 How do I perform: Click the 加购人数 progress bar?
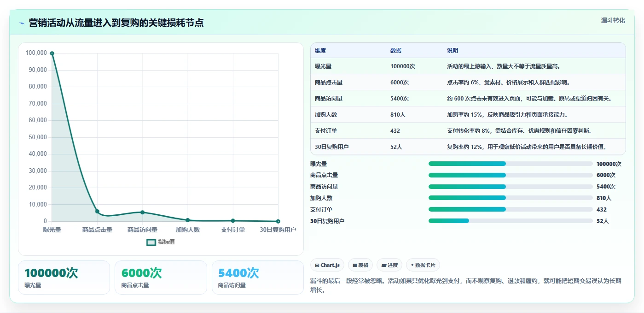pyautogui.click(x=511, y=198)
